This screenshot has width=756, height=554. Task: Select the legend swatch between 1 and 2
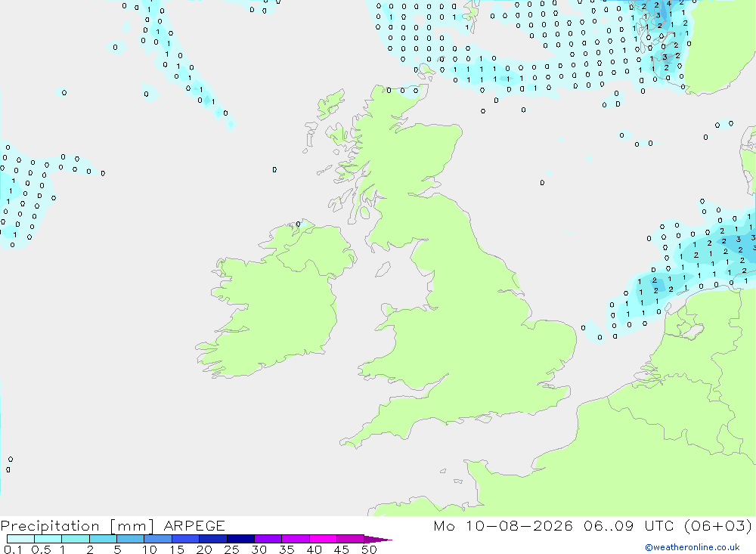[x=76, y=539]
